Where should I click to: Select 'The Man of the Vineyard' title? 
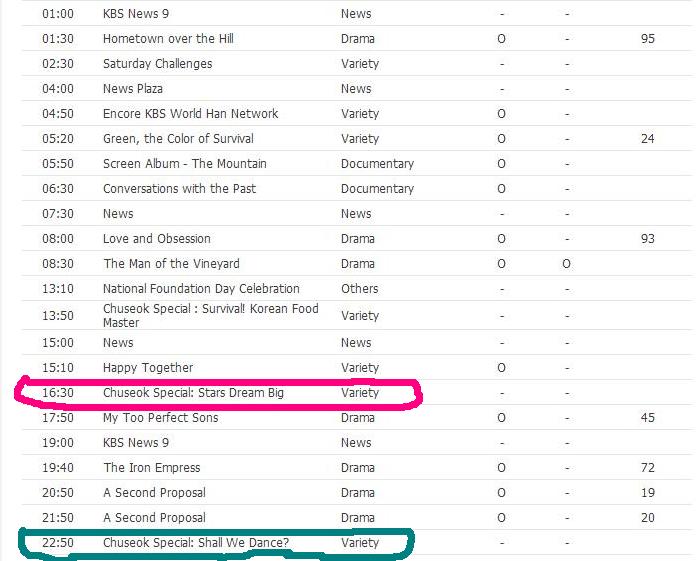pyautogui.click(x=171, y=264)
